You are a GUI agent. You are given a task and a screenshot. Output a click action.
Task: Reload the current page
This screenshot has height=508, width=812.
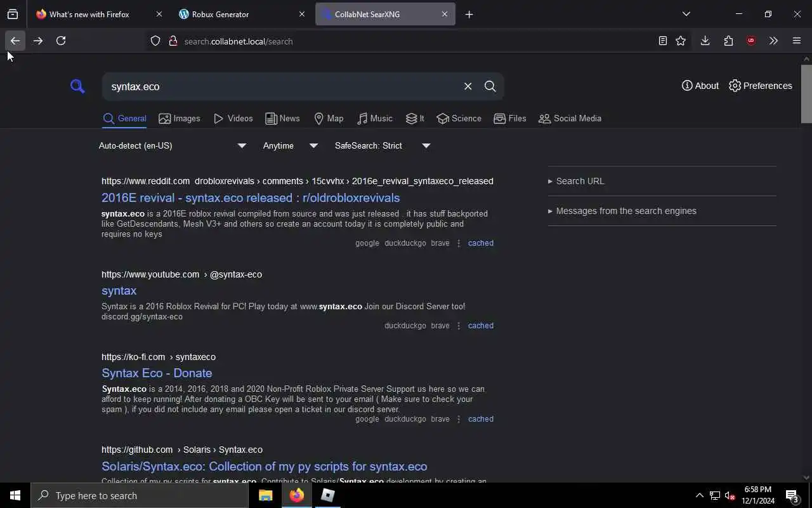61,41
